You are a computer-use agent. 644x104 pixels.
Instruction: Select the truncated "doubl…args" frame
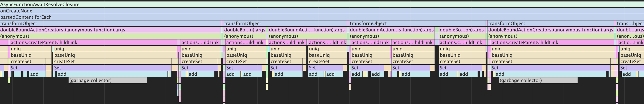[x=630, y=30]
